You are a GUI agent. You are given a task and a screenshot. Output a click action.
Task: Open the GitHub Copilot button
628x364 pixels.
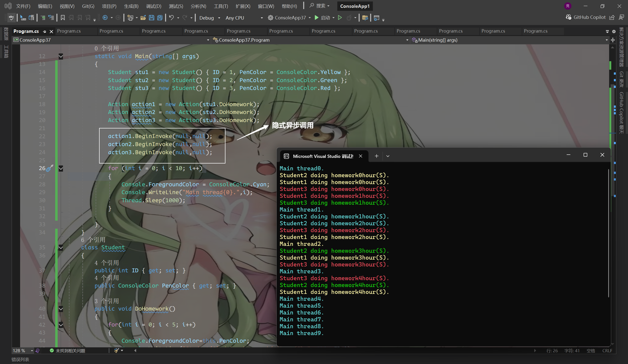pyautogui.click(x=586, y=17)
